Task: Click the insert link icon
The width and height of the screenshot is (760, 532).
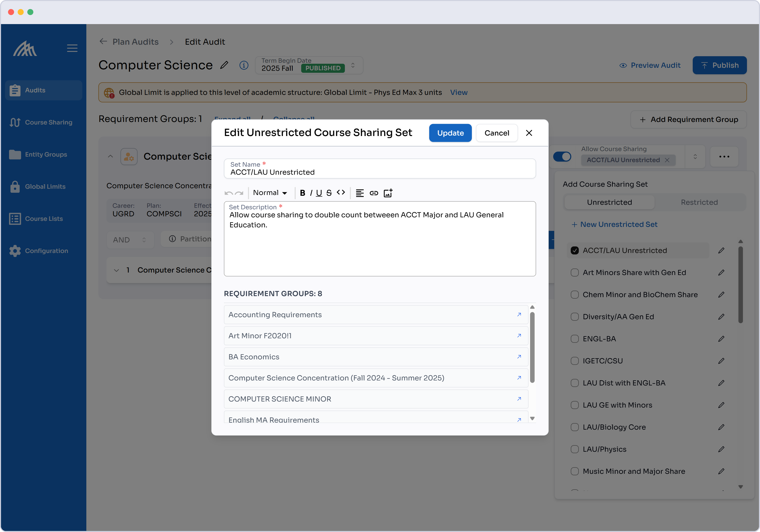Action: 374,193
